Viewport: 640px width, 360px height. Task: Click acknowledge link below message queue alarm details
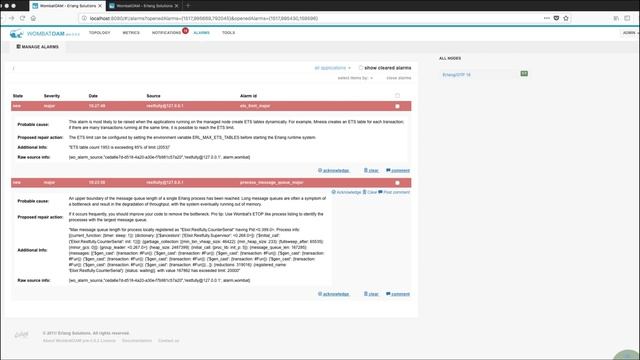point(333,294)
